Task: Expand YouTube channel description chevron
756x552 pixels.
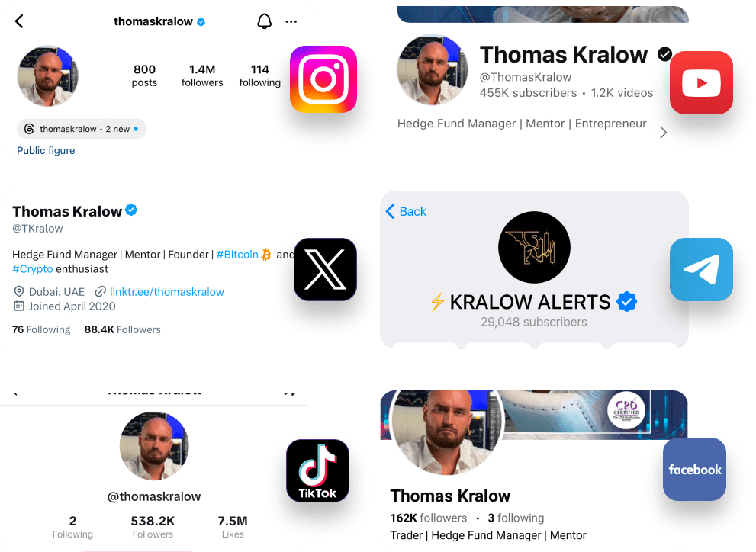Action: (x=664, y=133)
